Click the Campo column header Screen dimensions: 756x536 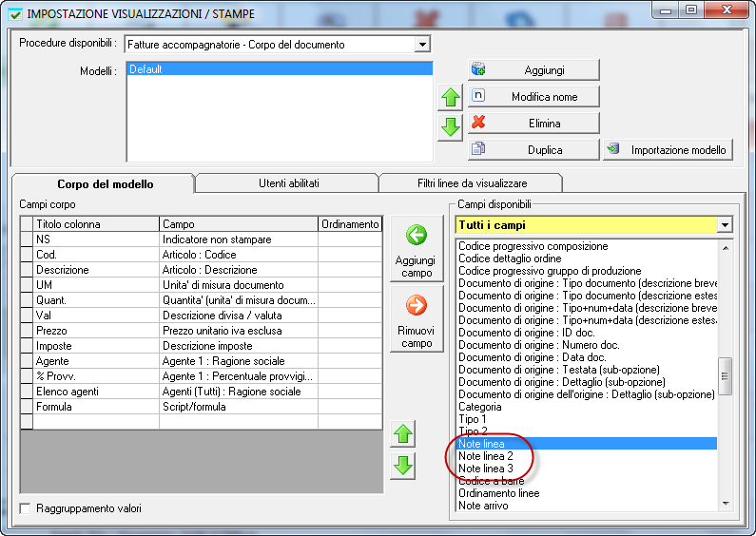point(239,224)
